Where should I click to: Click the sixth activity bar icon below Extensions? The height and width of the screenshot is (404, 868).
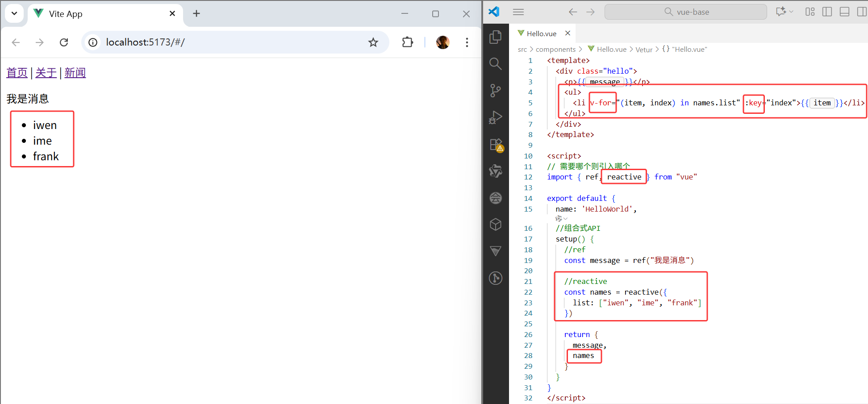[x=496, y=171]
